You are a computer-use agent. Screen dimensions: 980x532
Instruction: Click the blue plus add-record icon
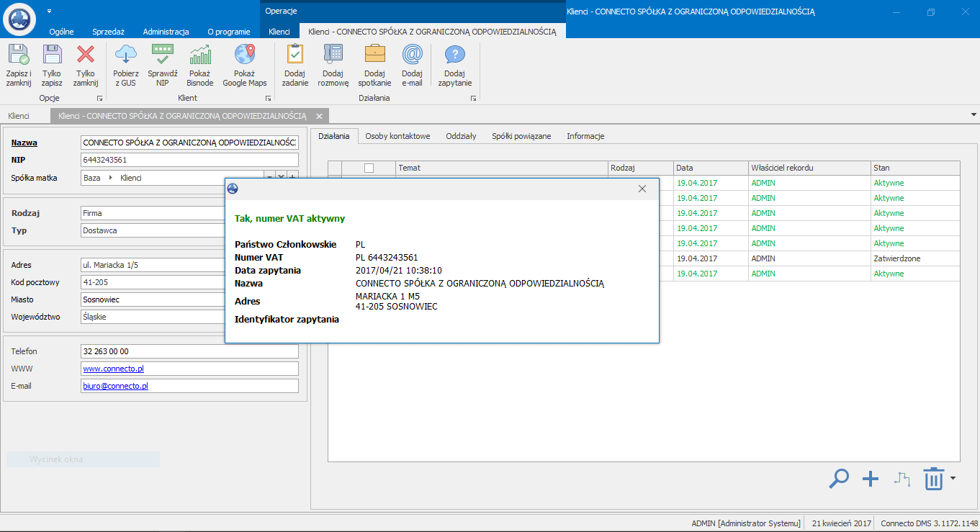(871, 479)
